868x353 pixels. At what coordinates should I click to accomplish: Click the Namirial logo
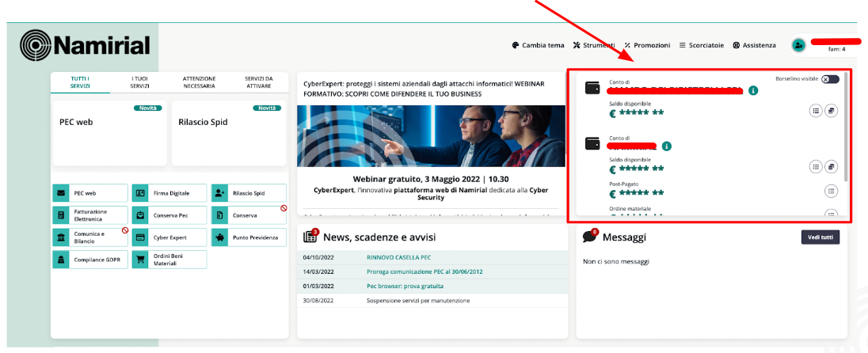85,45
